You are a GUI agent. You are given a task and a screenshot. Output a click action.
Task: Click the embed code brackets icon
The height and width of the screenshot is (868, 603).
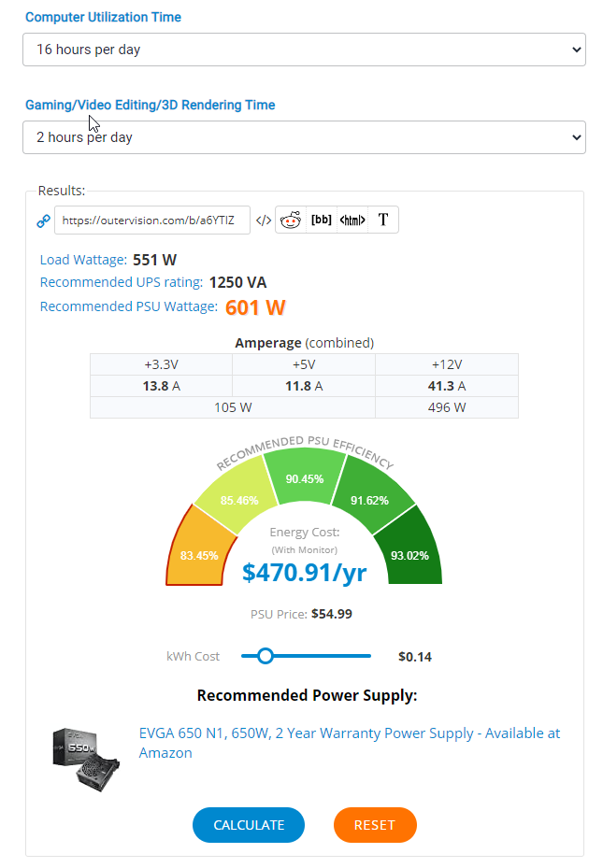coord(264,221)
